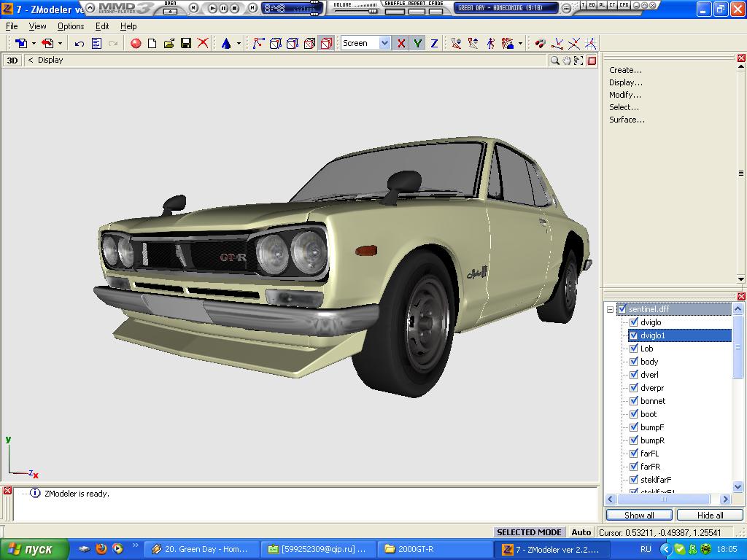Create a new file via toolbar
The height and width of the screenshot is (560, 747).
(x=152, y=43)
